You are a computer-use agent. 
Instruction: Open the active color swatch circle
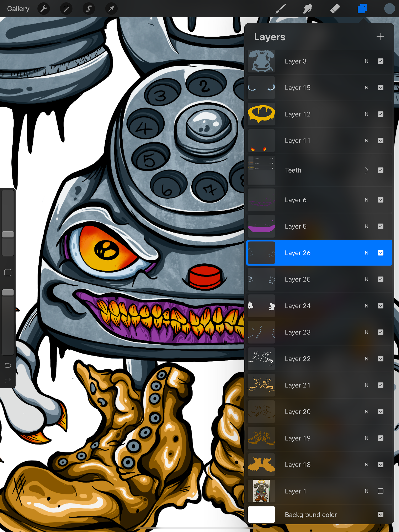[389, 9]
